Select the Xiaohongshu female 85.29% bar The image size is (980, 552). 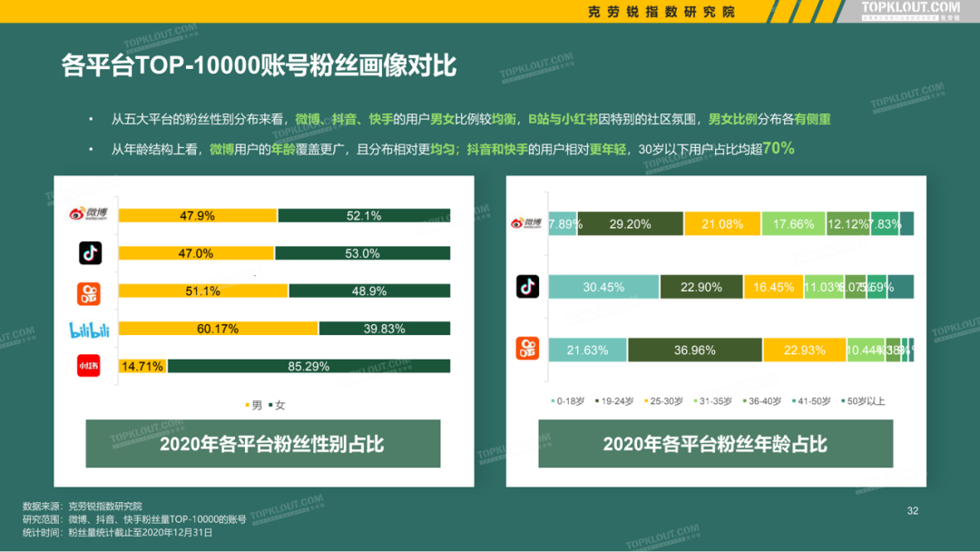coord(309,366)
